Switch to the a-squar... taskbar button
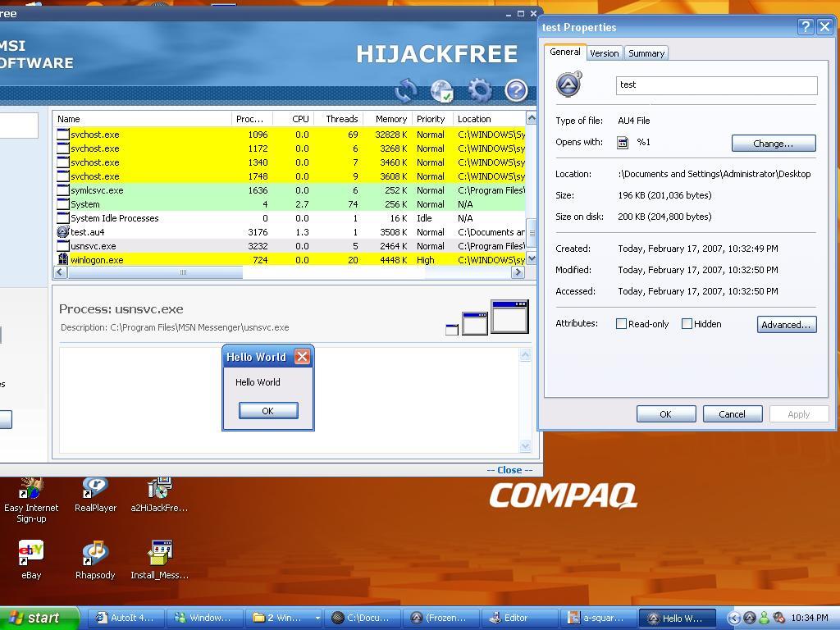 (x=598, y=618)
